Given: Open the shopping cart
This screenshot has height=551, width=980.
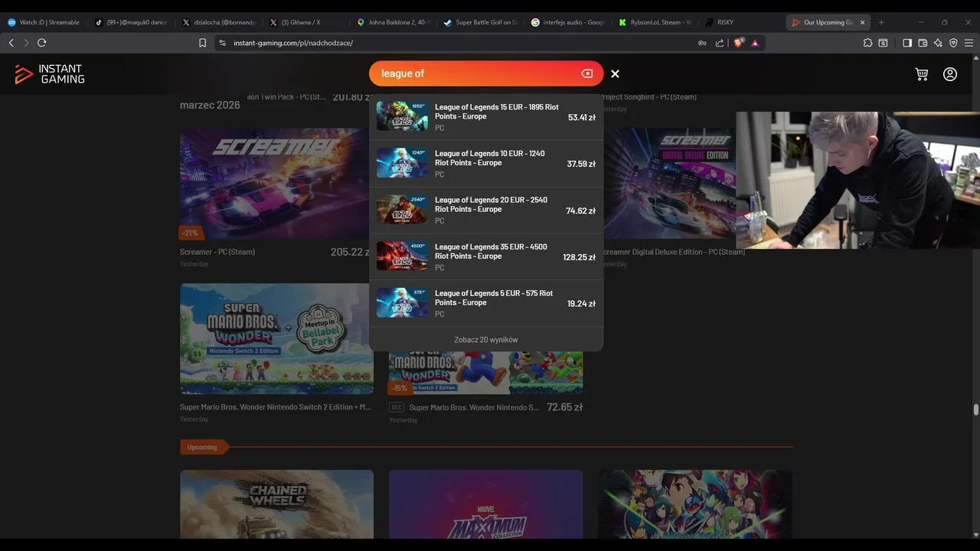Looking at the screenshot, I should (x=922, y=74).
